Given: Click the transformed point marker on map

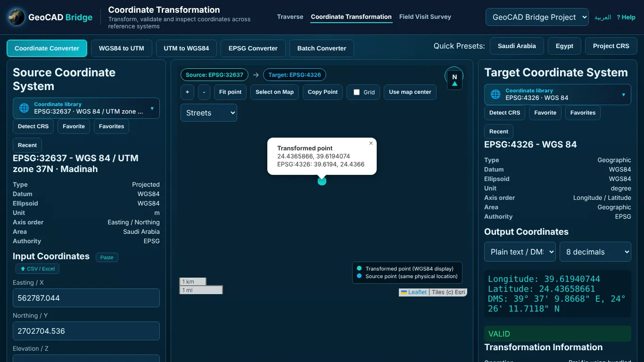Looking at the screenshot, I should [322, 181].
